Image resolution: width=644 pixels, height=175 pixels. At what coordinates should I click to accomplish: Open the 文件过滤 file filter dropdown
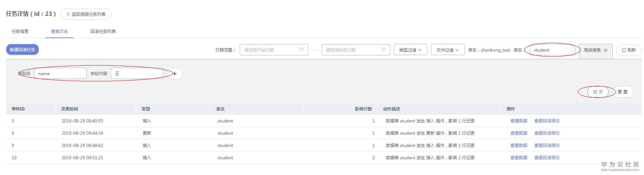click(447, 50)
